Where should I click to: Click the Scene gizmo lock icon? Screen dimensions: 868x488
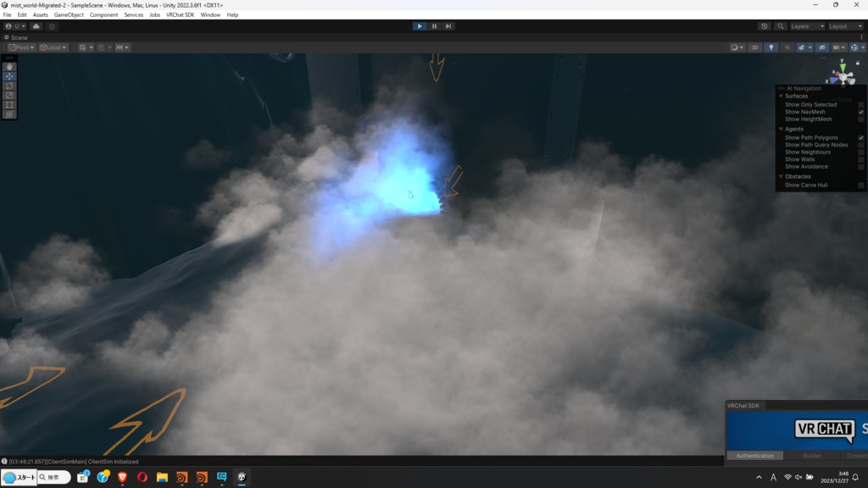[858, 63]
